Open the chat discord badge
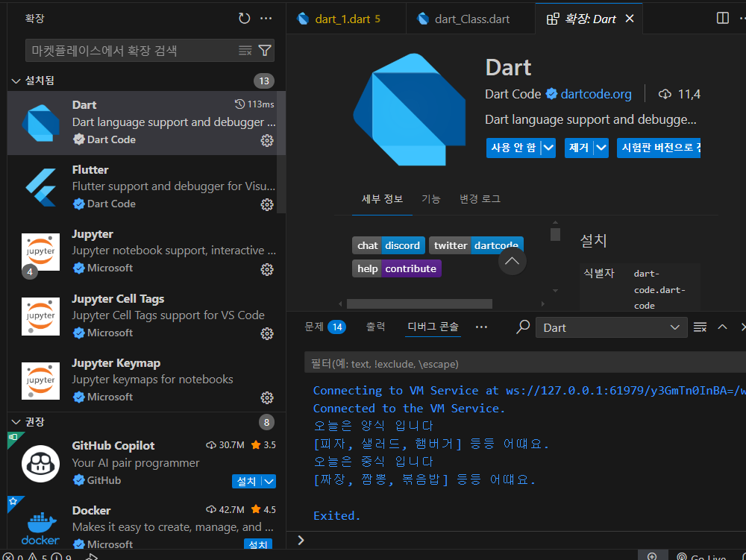This screenshot has height=560, width=746. tap(389, 245)
